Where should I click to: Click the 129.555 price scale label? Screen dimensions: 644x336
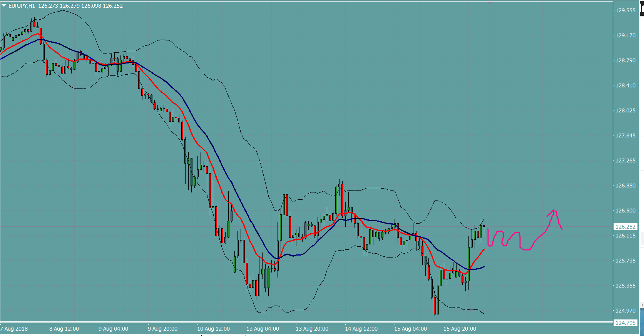tap(625, 10)
